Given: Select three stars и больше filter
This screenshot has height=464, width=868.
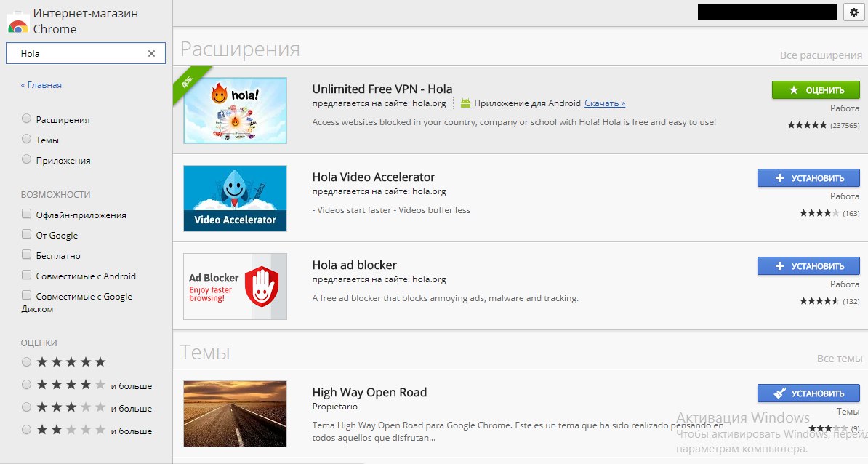Looking at the screenshot, I should 26,407.
